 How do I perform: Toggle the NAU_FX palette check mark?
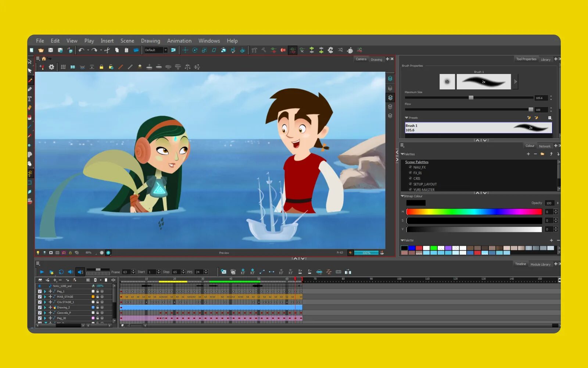[410, 167]
